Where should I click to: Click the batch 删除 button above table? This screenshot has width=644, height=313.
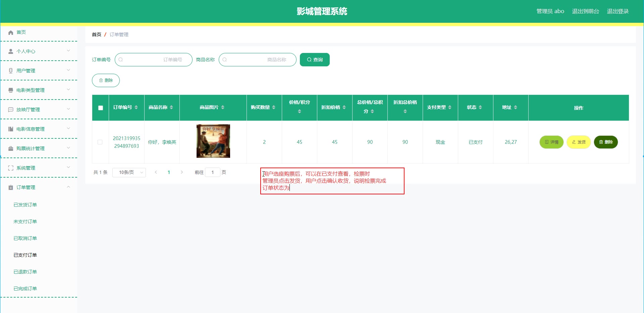tap(106, 80)
